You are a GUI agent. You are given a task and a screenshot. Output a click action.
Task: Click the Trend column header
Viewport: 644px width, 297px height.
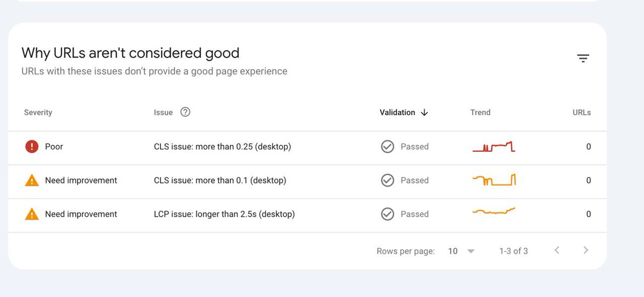point(480,113)
